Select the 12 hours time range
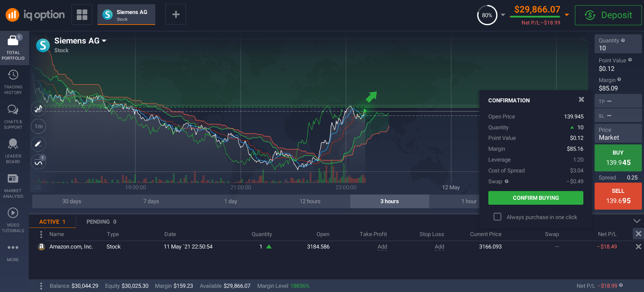 [310, 201]
